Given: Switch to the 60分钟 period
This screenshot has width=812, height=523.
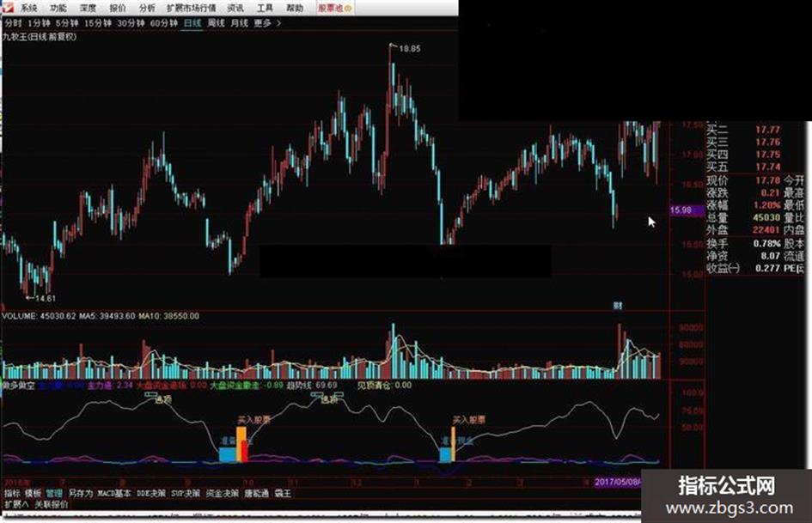Looking at the screenshot, I should [x=163, y=23].
